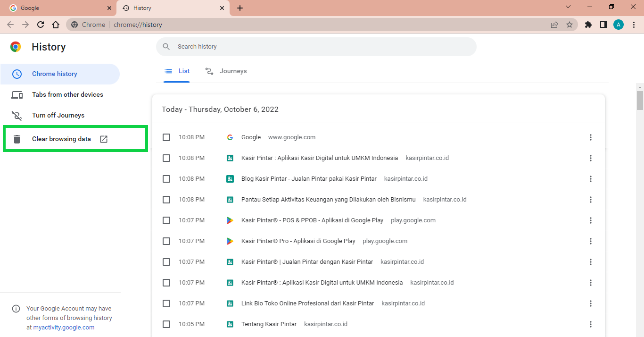Select the History browser tab

(173, 8)
